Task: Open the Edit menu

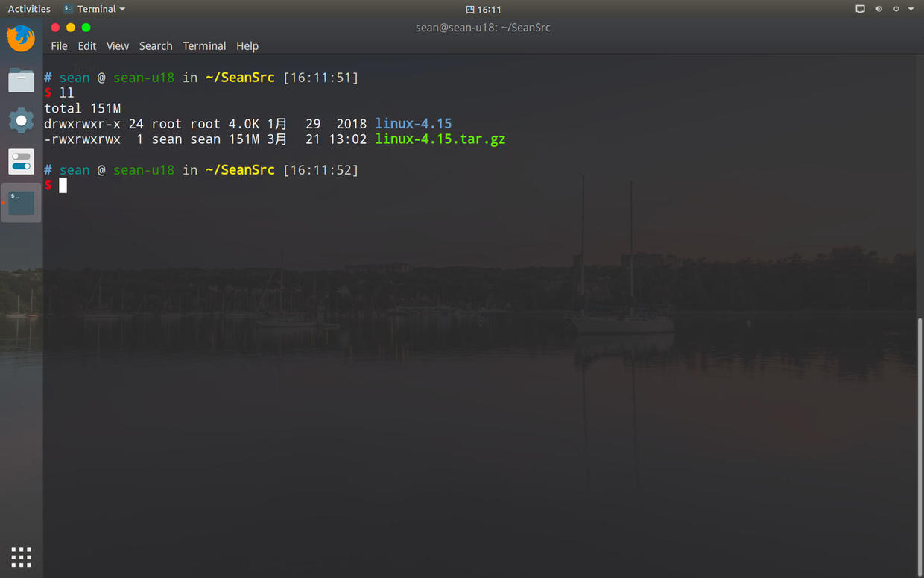Action: [x=87, y=45]
